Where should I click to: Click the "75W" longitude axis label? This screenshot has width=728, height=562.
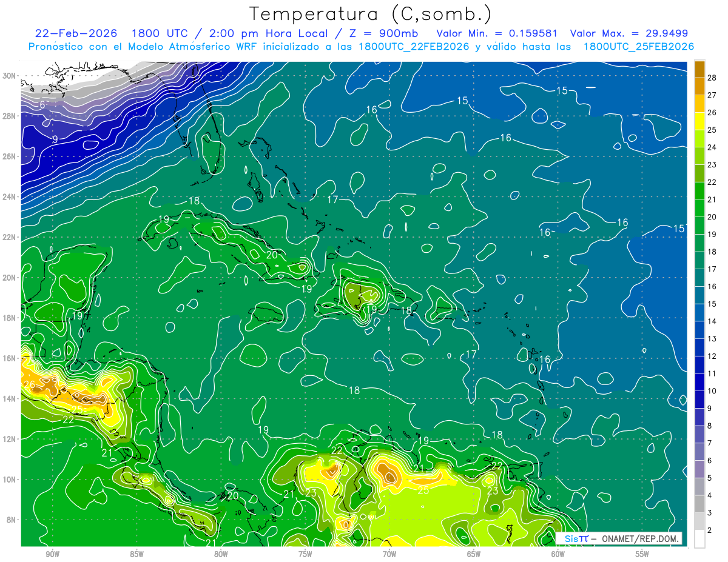pos(305,554)
